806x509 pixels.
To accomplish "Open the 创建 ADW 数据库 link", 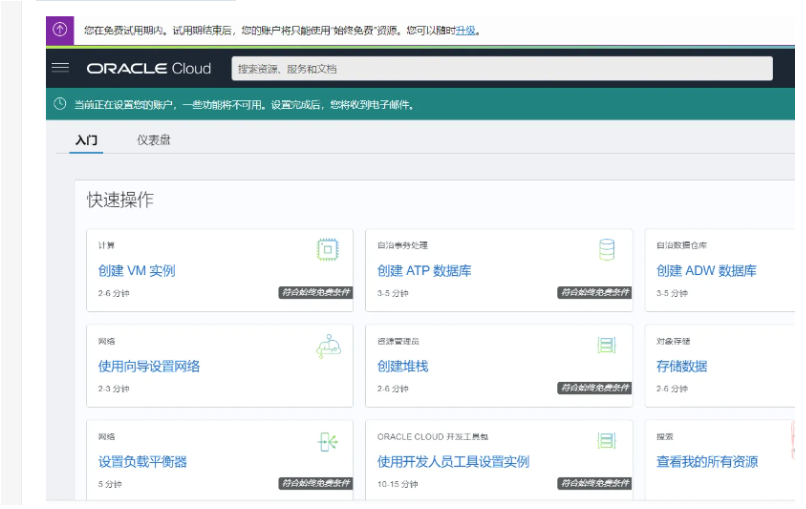I will click(x=706, y=271).
